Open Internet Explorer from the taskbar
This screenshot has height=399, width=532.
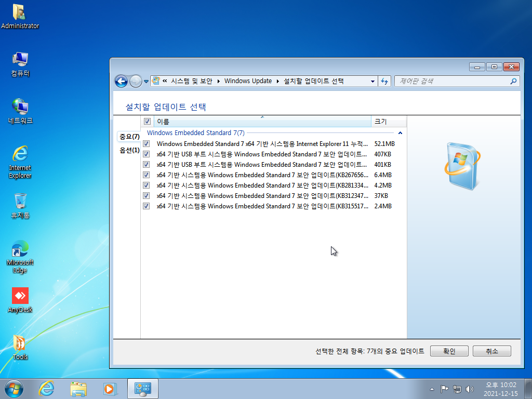coord(46,389)
